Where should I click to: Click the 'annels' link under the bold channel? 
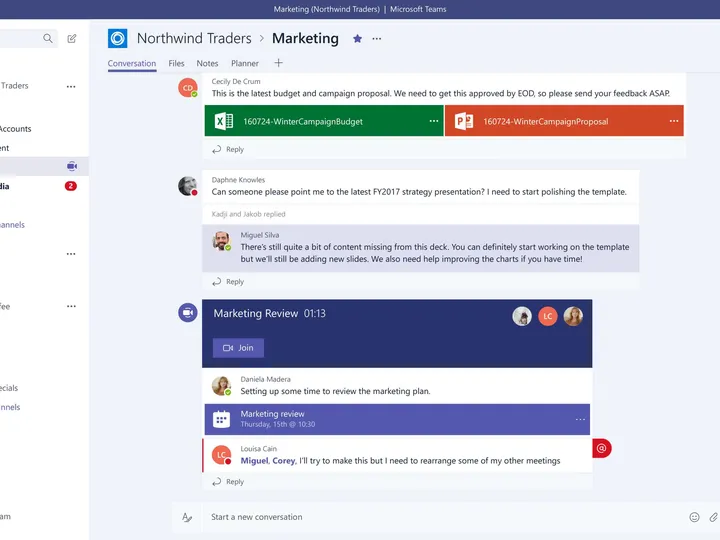point(12,225)
